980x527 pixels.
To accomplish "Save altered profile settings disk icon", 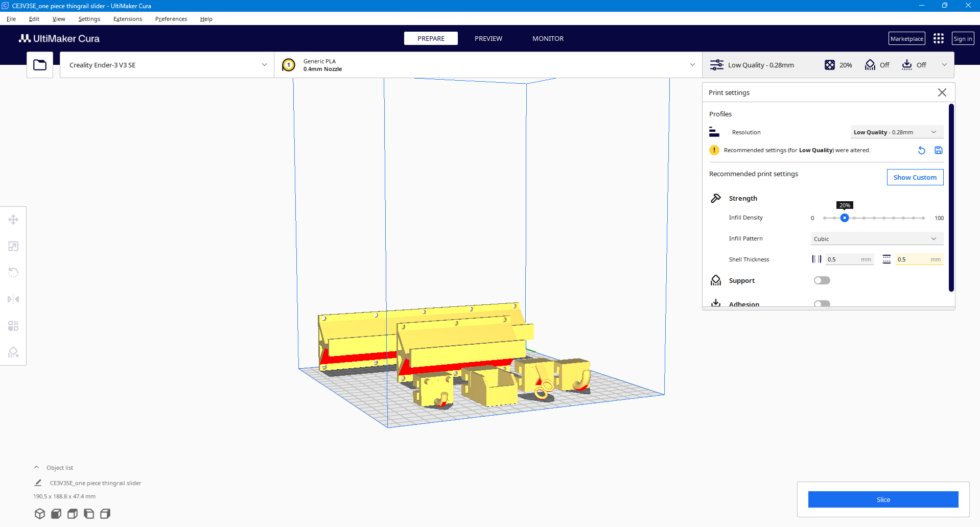I will click(939, 150).
